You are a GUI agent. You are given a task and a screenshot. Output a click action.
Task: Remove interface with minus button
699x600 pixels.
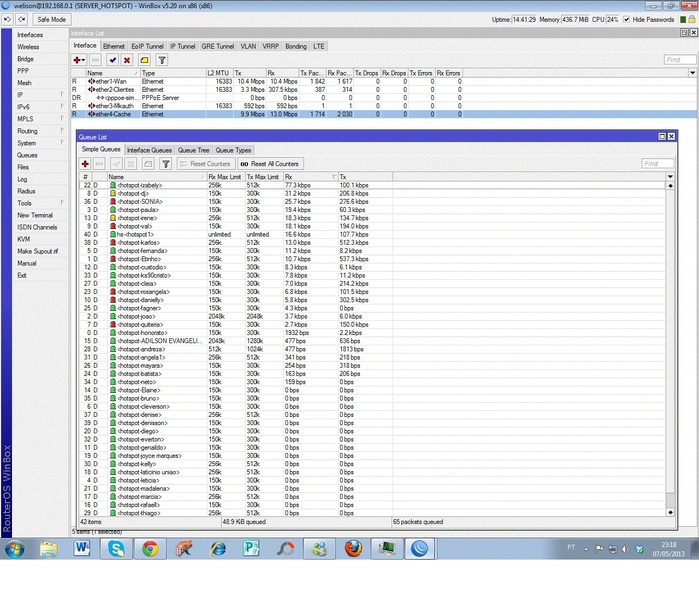click(95, 60)
